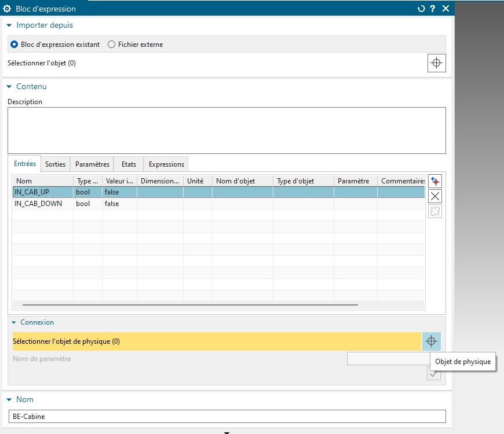Screen dimensions: 504x434
Task: Select Fichier externe radio button
Action: 111,45
